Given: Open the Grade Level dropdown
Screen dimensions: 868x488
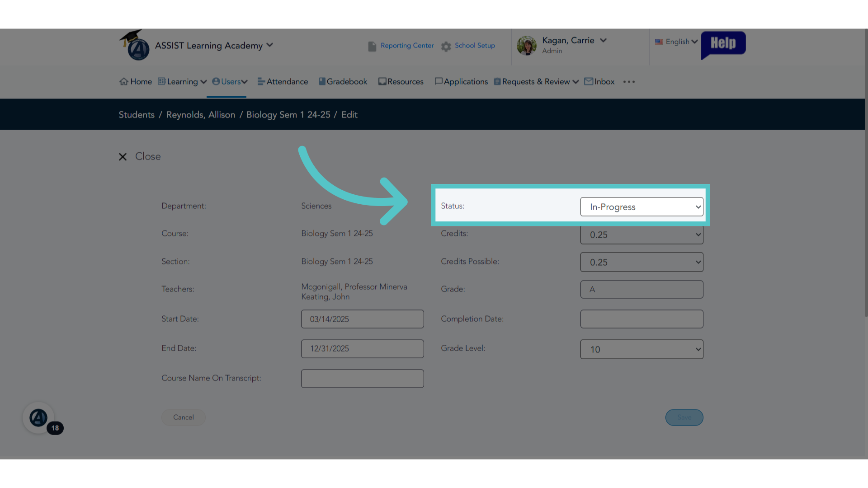Looking at the screenshot, I should click(x=642, y=349).
